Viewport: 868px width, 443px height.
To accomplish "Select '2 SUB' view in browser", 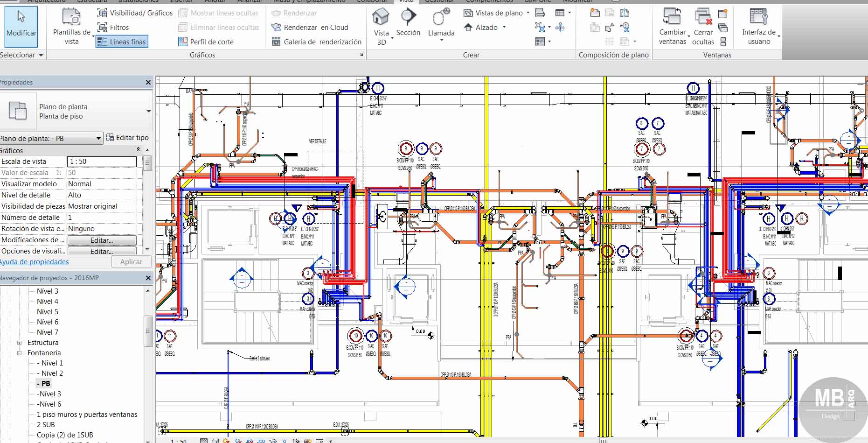I will coord(46,425).
